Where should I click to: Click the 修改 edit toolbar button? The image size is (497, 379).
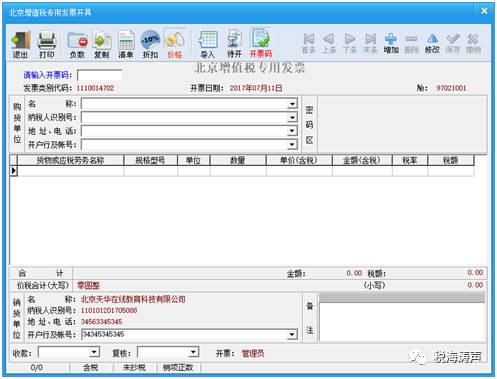coord(432,43)
